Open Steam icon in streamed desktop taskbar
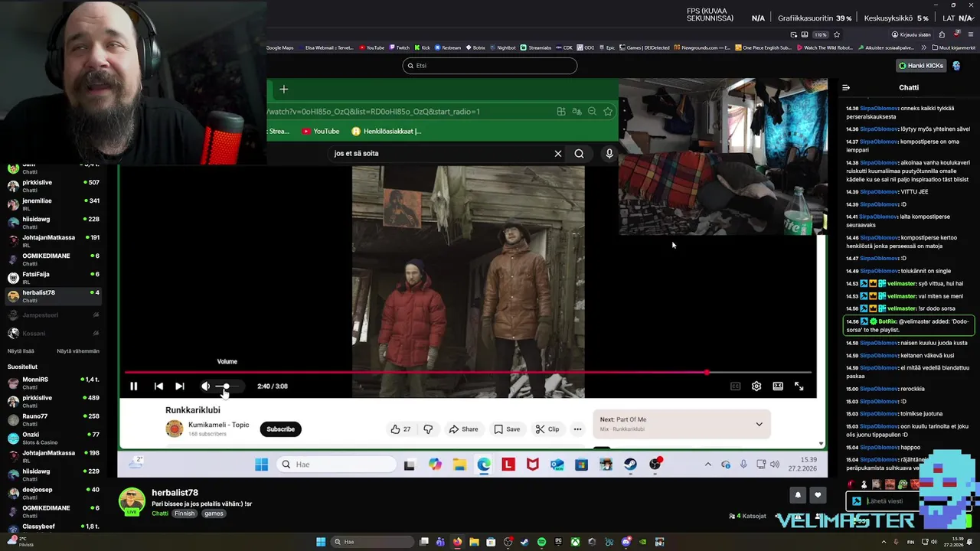Image resolution: width=980 pixels, height=551 pixels. [630, 465]
